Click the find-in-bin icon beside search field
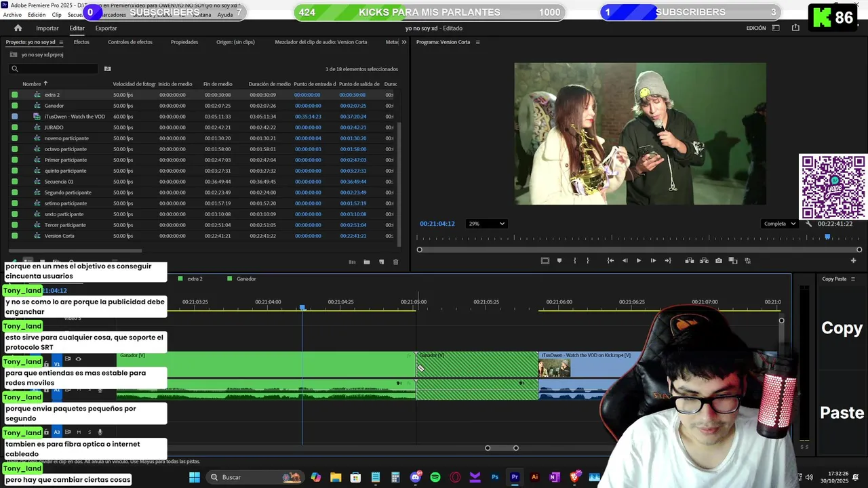Image resolution: width=868 pixels, height=488 pixels. 107,68
